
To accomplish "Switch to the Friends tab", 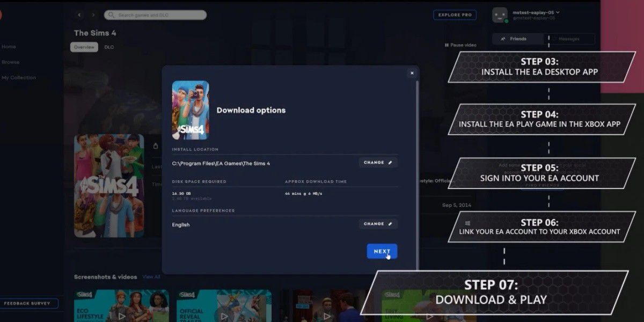I will (x=518, y=39).
